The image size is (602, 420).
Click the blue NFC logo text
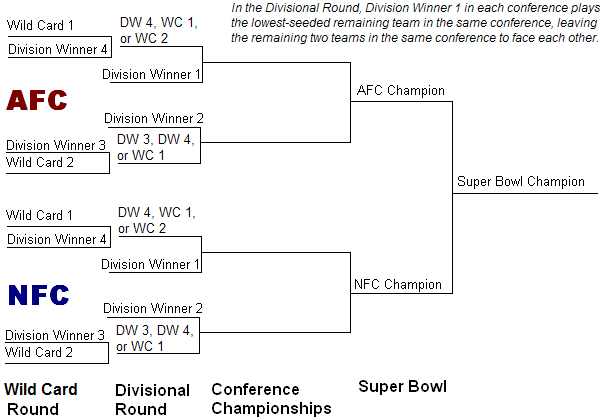(38, 295)
